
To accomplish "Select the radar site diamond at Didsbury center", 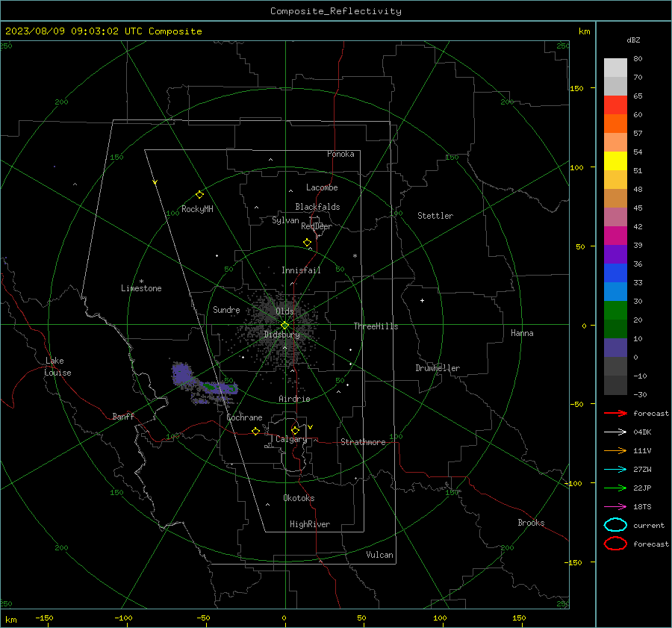I will coord(285,325).
